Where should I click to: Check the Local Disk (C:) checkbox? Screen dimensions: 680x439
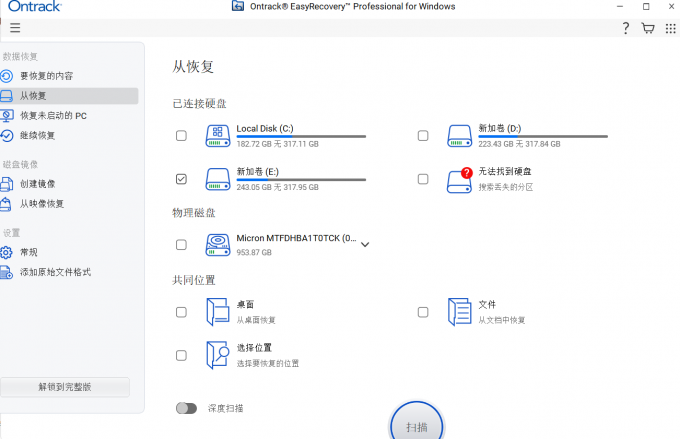click(181, 136)
